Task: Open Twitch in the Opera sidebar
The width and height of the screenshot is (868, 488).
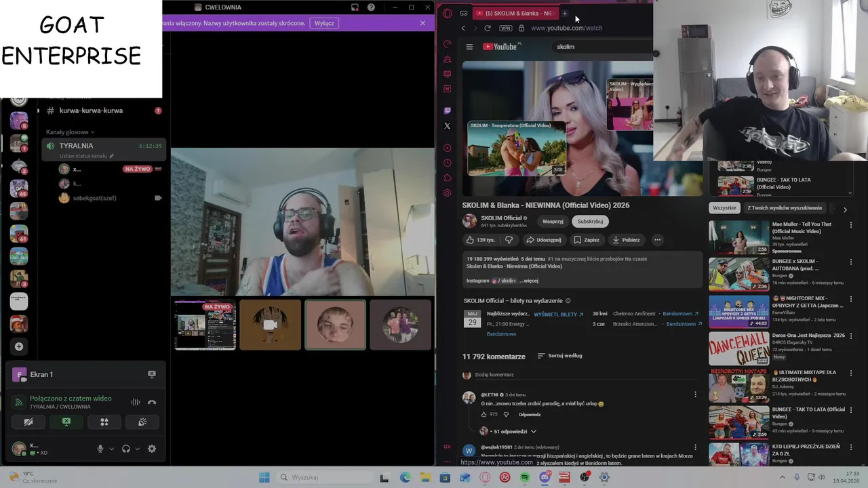Action: click(447, 110)
